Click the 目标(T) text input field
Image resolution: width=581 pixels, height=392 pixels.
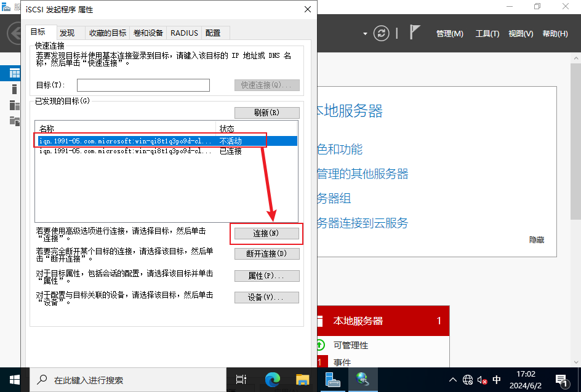pos(143,85)
